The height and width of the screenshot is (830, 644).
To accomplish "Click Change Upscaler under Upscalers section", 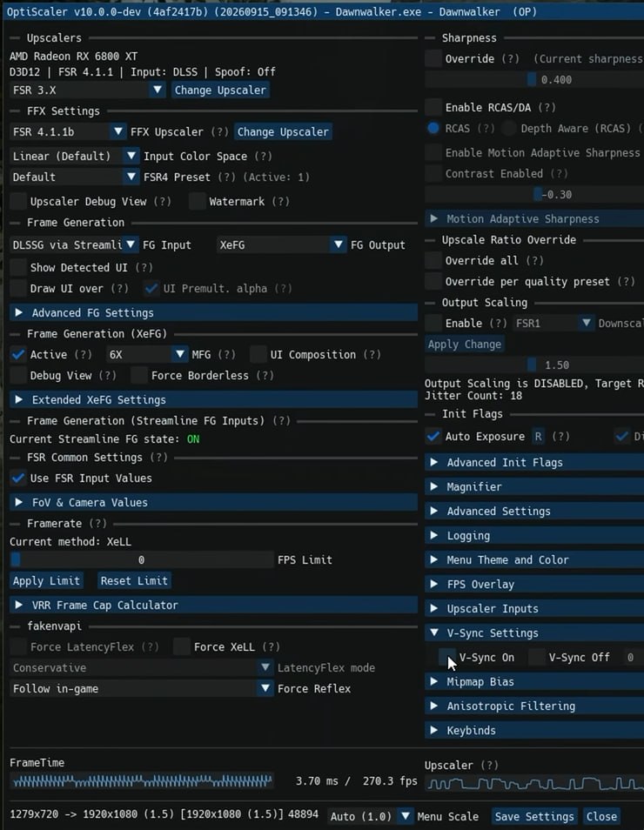I will 220,90.
